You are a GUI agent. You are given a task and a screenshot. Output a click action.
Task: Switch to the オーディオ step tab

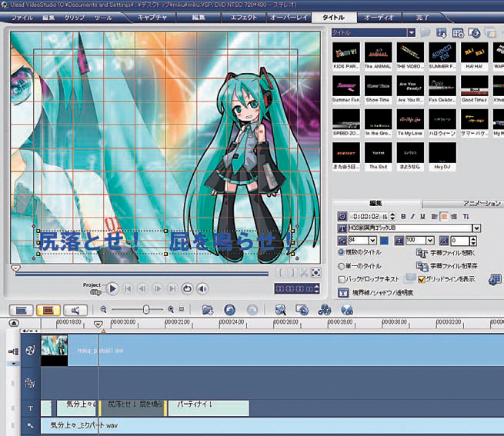click(x=379, y=18)
